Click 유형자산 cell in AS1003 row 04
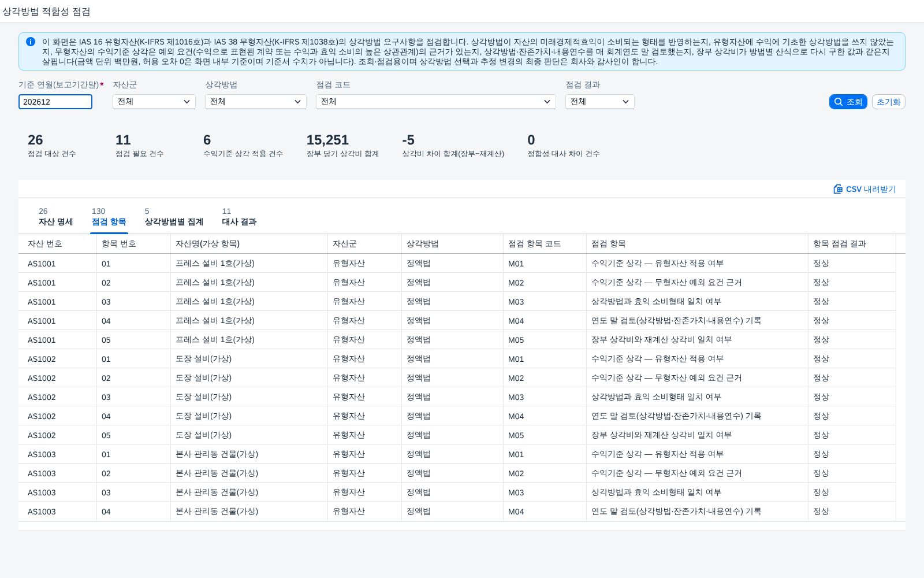The height and width of the screenshot is (578, 924). tap(349, 512)
